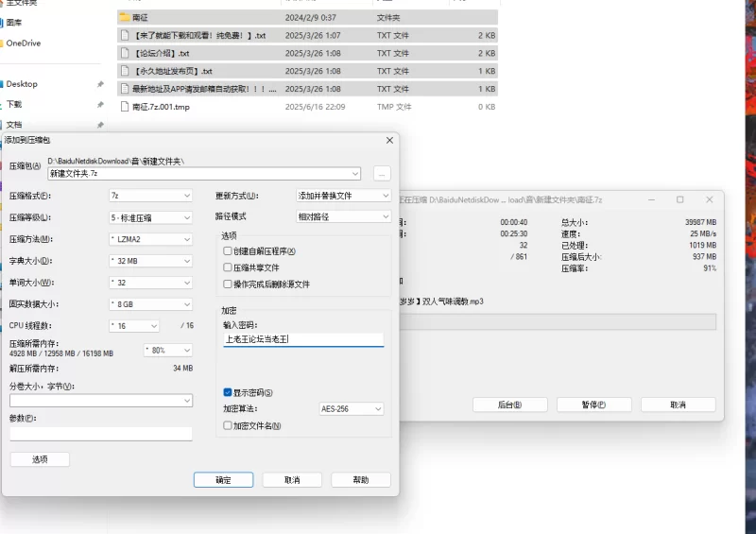
Task: Click the 南征.7z.001.tmp file icon
Action: click(x=125, y=107)
